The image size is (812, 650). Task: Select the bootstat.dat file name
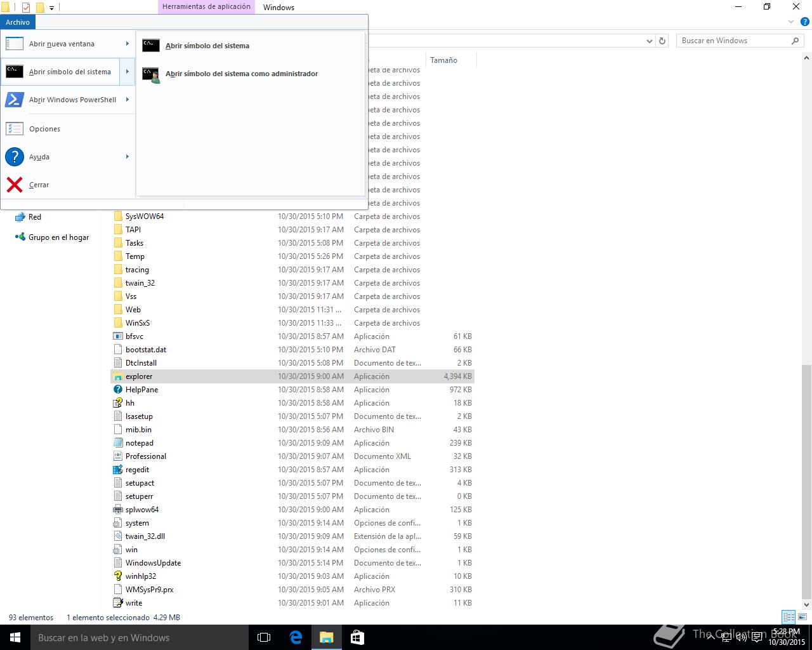click(146, 350)
